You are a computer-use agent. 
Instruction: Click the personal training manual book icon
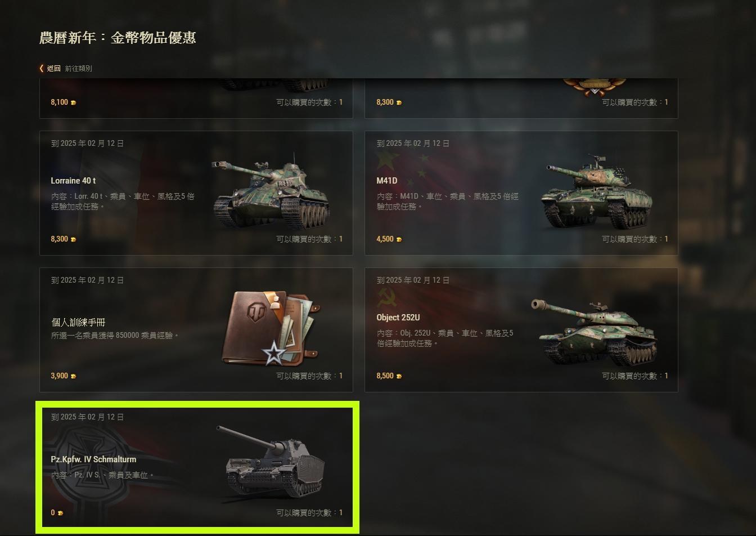pyautogui.click(x=271, y=327)
